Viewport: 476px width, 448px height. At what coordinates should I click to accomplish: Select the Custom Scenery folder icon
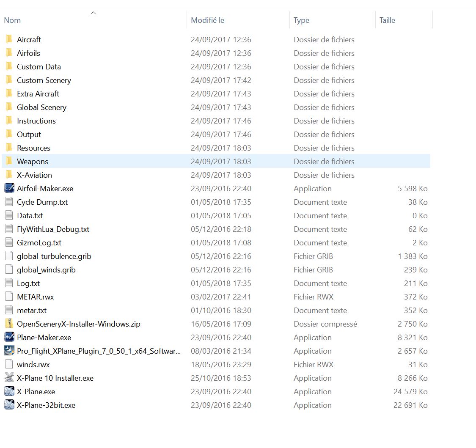click(x=9, y=80)
